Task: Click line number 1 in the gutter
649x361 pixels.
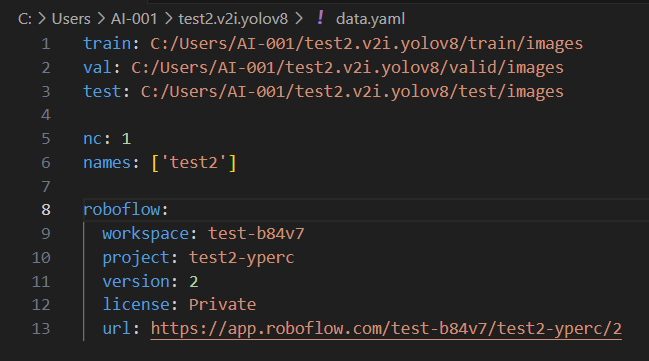Action: click(x=46, y=44)
